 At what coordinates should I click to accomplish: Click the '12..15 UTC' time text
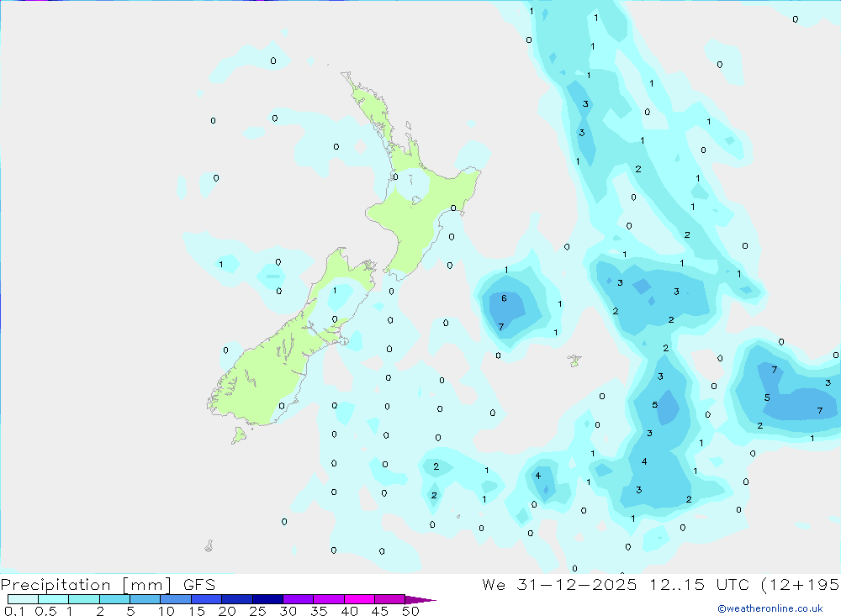coord(699,584)
